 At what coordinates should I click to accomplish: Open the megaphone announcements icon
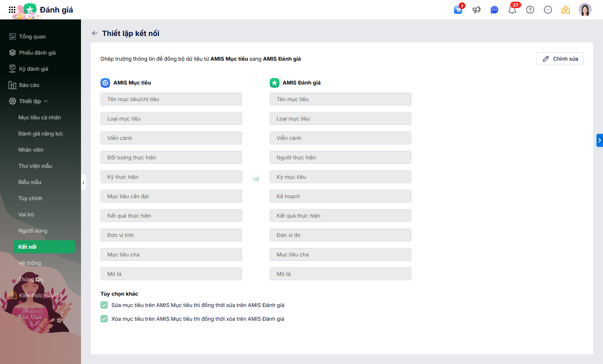(476, 10)
